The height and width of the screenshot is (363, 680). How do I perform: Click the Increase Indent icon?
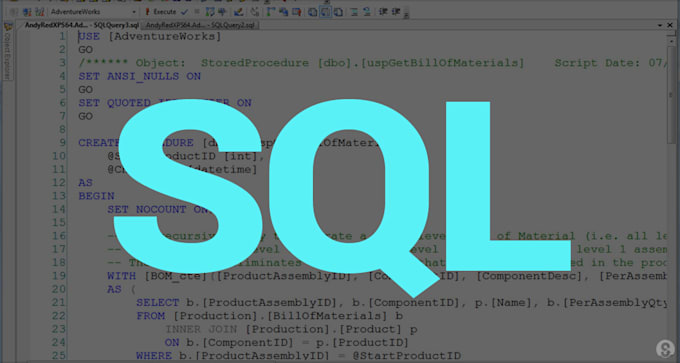click(396, 12)
